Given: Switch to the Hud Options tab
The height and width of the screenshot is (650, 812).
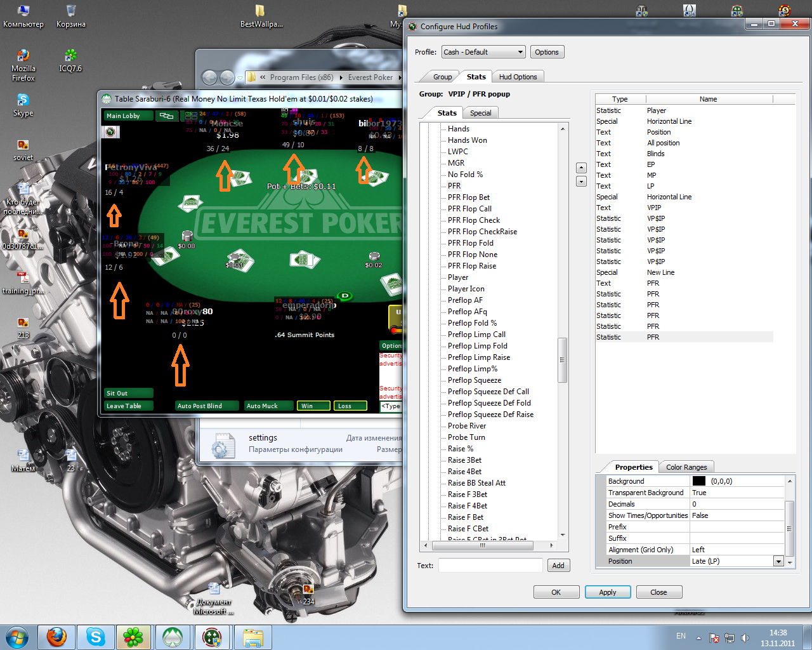Looking at the screenshot, I should point(518,77).
